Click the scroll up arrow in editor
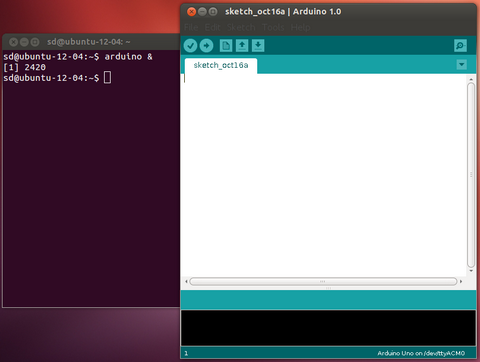Screen dimensions: 480x362 [471, 79]
